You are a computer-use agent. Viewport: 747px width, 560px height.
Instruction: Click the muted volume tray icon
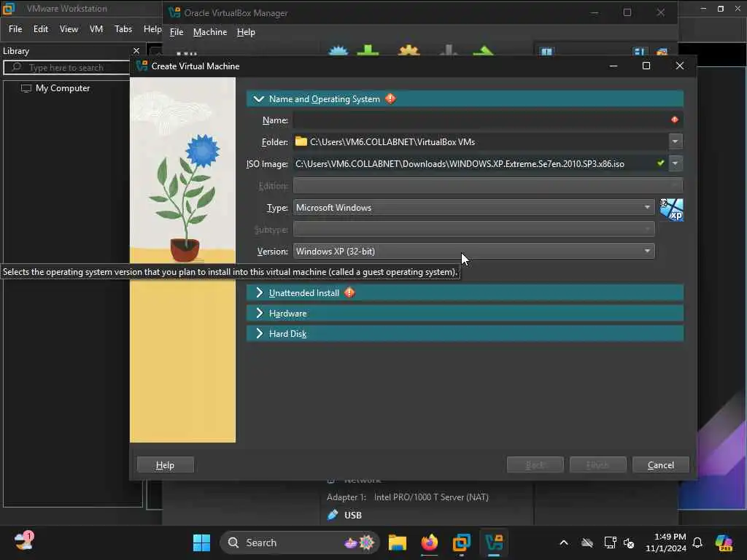629,542
